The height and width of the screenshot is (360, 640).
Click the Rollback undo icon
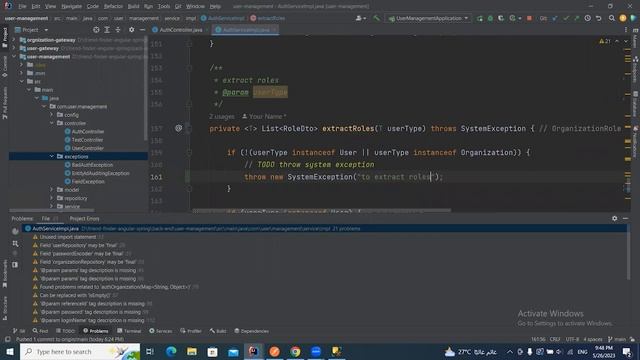(x=598, y=18)
